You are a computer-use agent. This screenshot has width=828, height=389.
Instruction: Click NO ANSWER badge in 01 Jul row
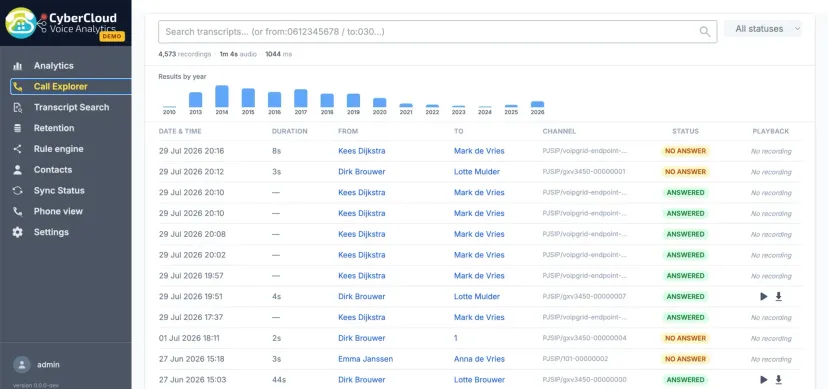685,338
